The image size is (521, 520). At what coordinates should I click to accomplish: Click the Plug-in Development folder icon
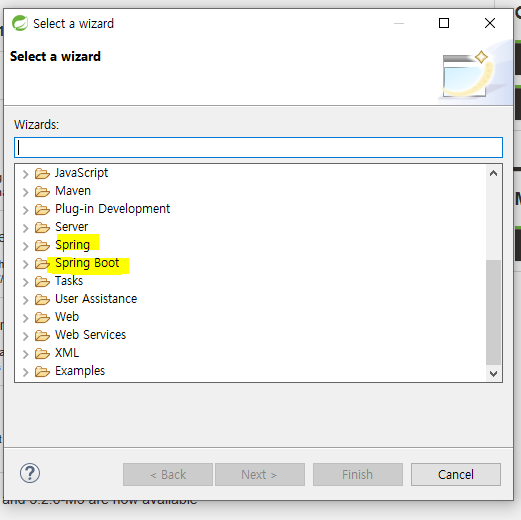click(42, 209)
